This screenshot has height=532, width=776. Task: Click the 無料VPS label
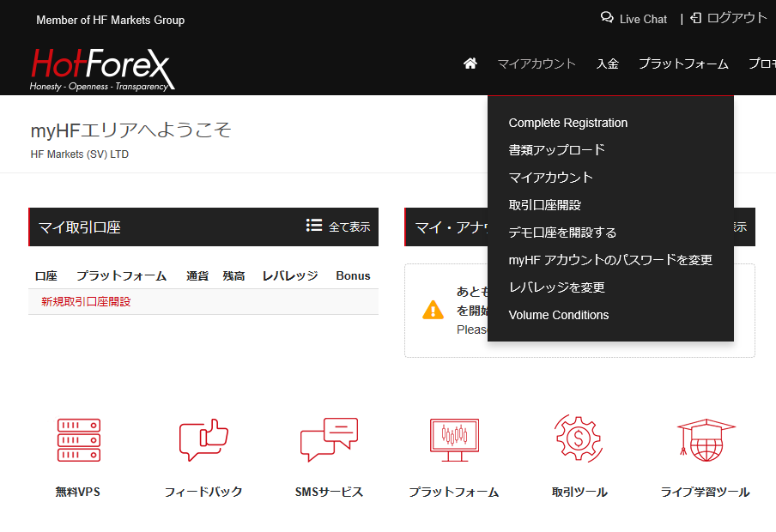point(78,492)
